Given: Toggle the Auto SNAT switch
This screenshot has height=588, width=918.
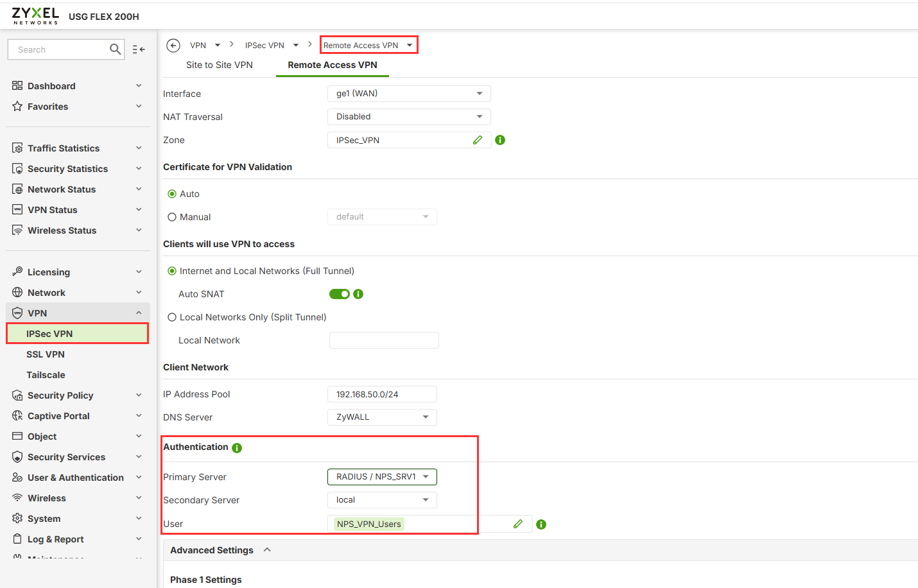Looking at the screenshot, I should [340, 294].
